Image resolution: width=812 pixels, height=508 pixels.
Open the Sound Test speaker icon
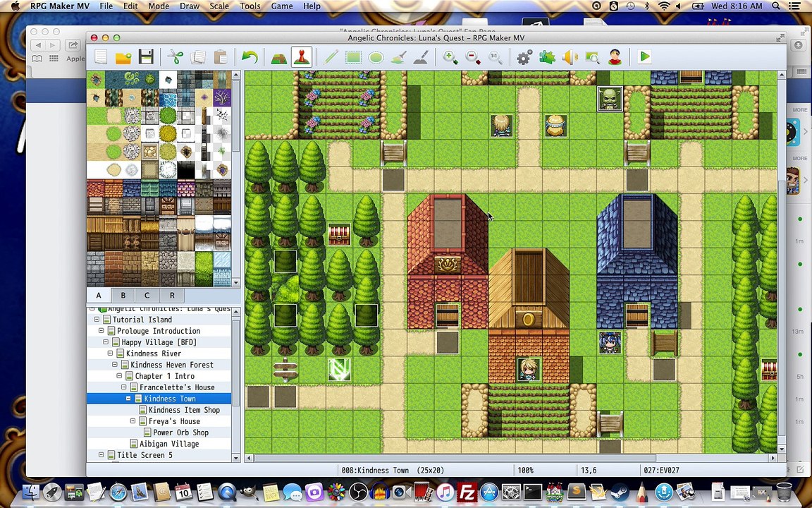click(570, 56)
